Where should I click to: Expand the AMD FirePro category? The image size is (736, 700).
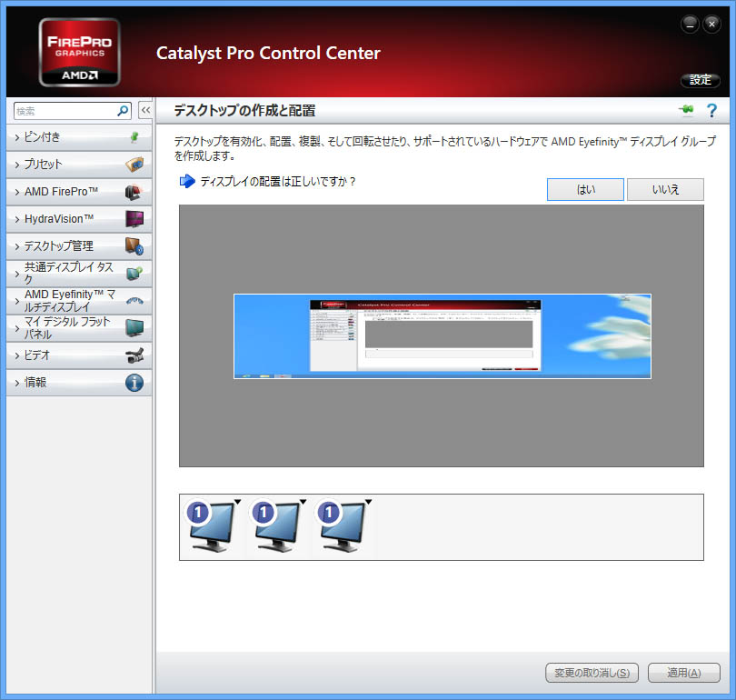coord(17,192)
